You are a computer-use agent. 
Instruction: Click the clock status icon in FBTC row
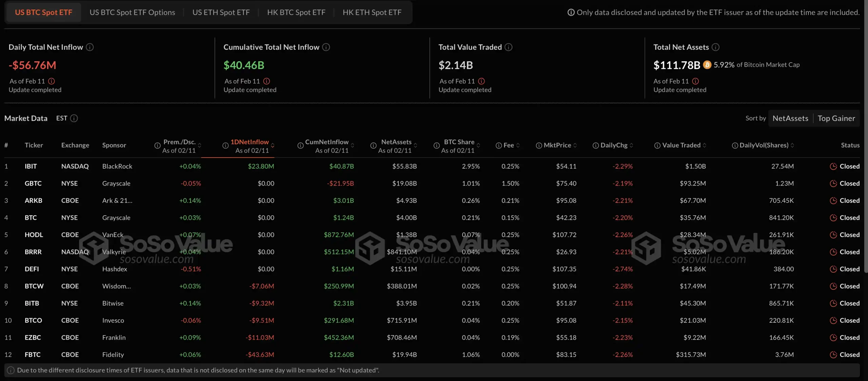[833, 355]
